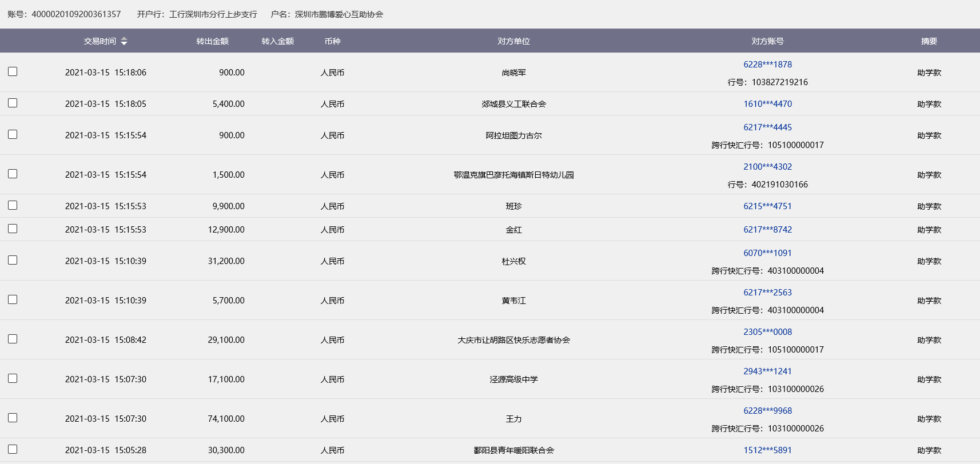
Task: Click the 对方单位 column header
Action: point(513,41)
